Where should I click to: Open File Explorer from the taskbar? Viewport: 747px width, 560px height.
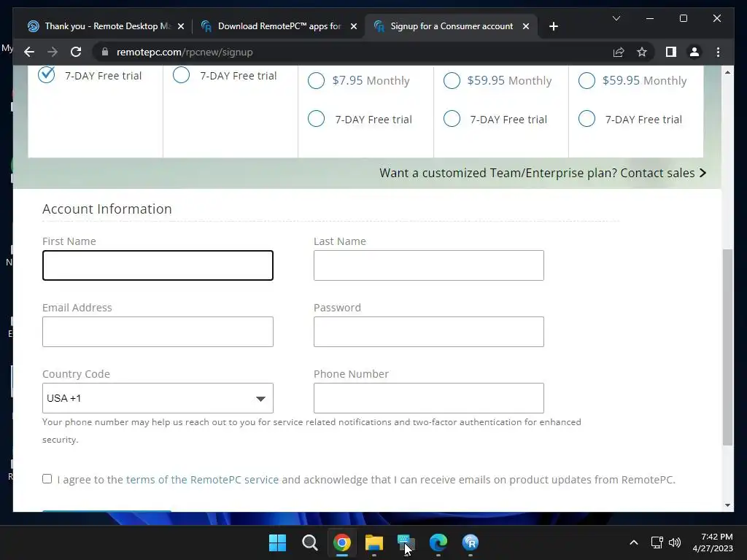[374, 542]
